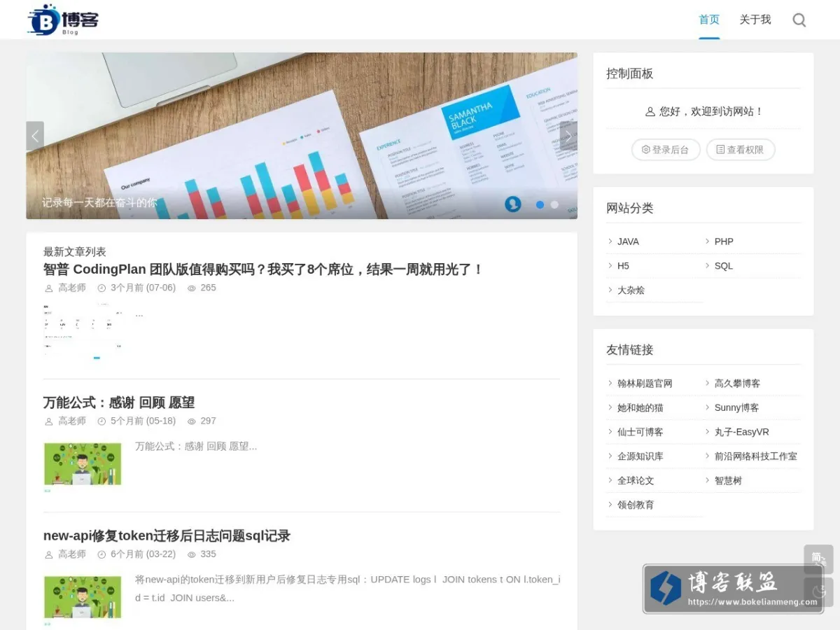840x630 pixels.
Task: Click the round avatar icon on banner
Action: [x=513, y=204]
